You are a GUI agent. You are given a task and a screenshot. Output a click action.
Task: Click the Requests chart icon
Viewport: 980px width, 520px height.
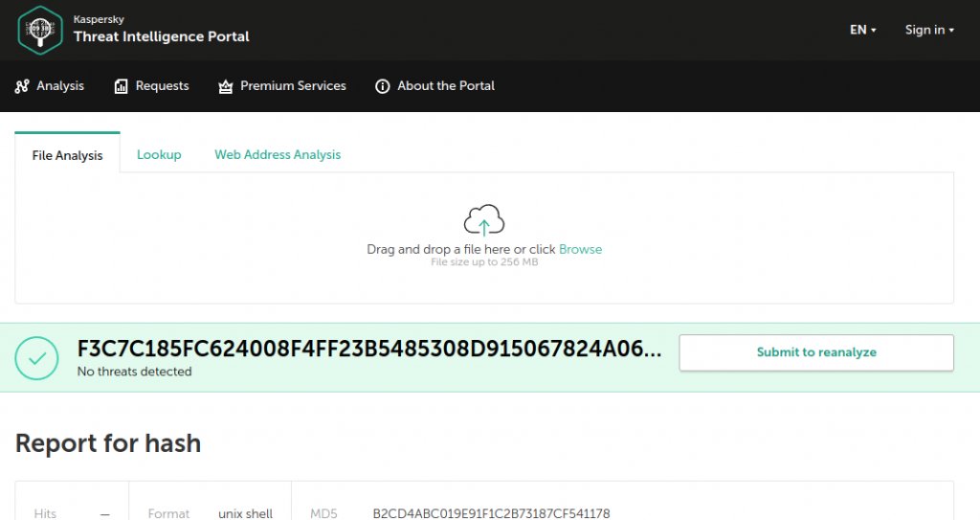(121, 86)
